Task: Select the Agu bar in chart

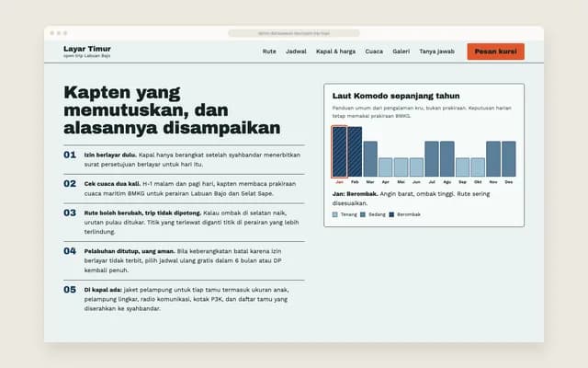Action: point(447,159)
